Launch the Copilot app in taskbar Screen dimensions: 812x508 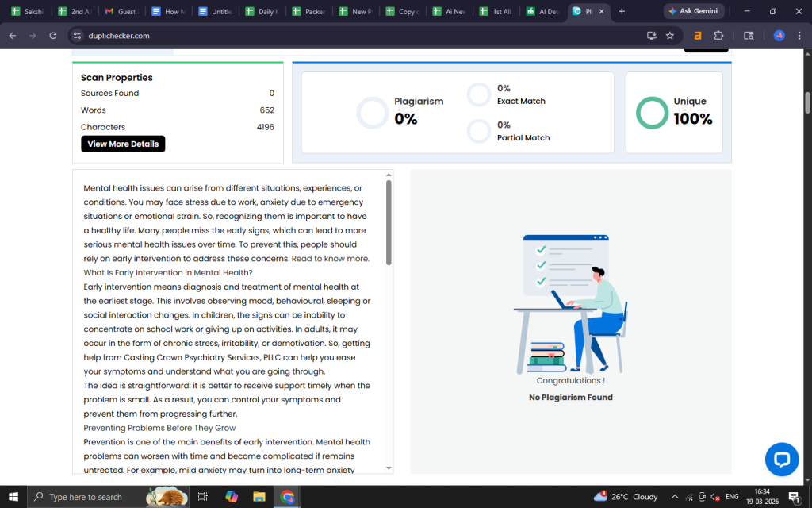click(x=231, y=497)
